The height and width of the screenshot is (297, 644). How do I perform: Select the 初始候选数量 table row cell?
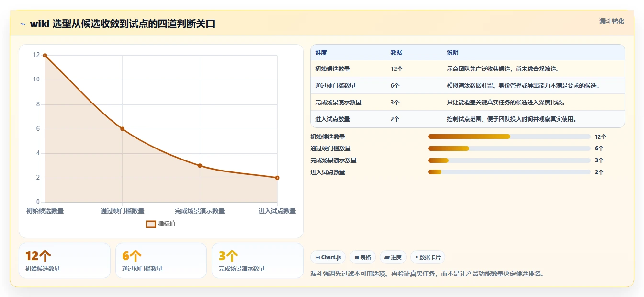click(x=332, y=69)
